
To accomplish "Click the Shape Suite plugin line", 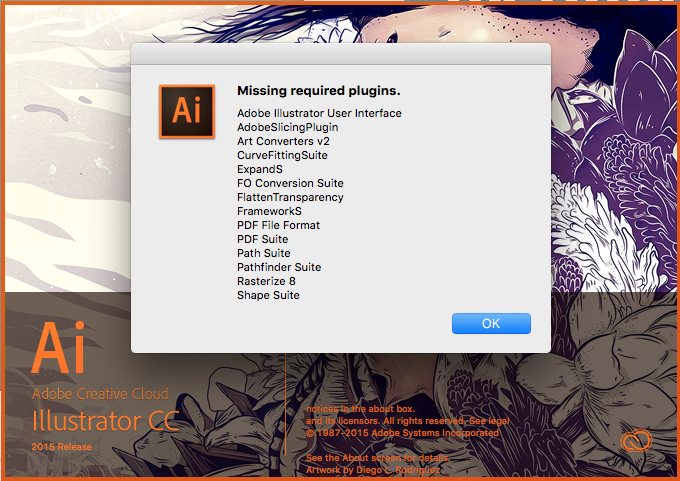I will 268,295.
